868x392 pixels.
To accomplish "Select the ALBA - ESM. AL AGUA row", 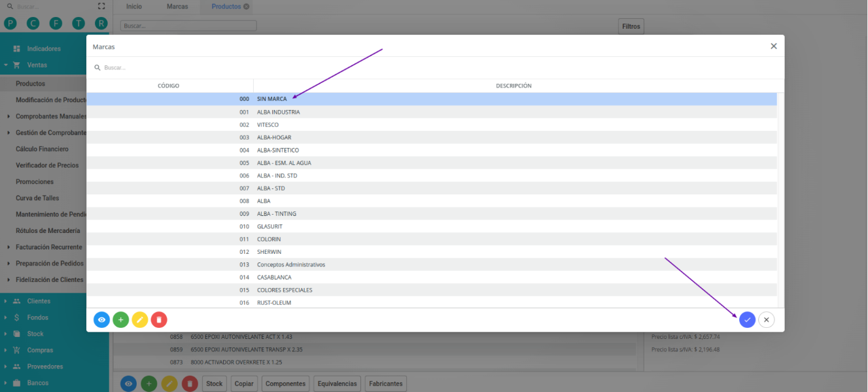I will 432,163.
